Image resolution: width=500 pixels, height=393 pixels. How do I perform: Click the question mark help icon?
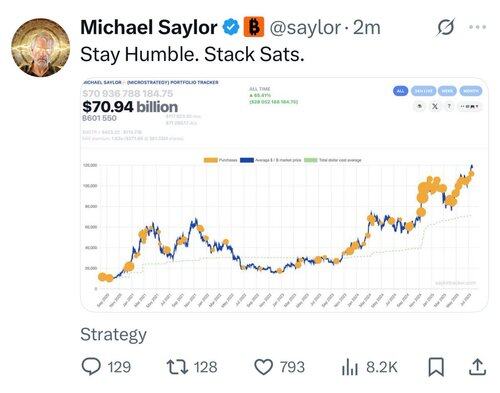(449, 106)
